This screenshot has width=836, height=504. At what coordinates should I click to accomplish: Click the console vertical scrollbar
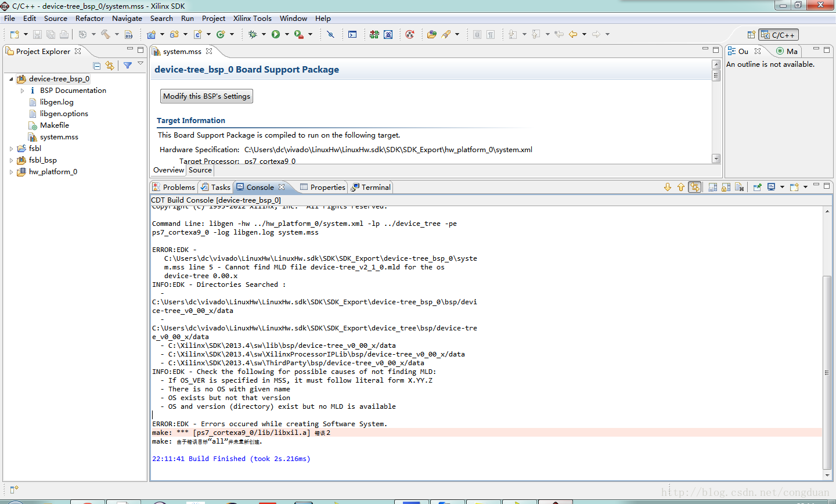(827, 372)
